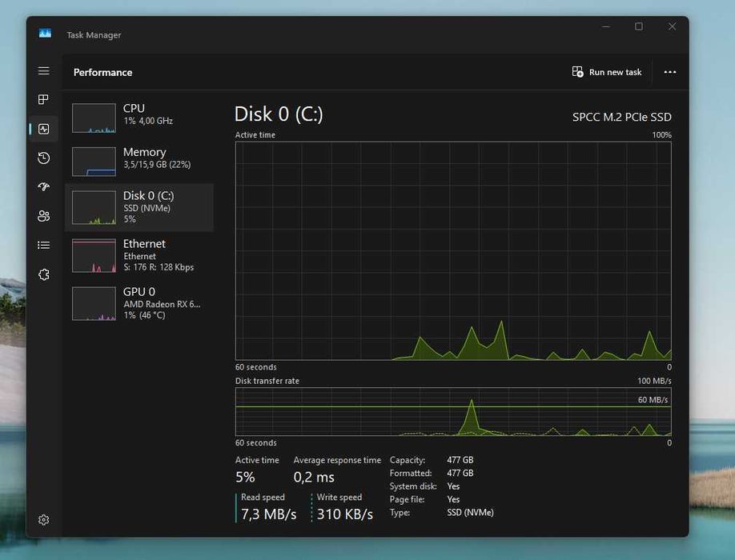Image resolution: width=735 pixels, height=560 pixels.
Task: Click the Formatted 477 GB value
Action: 460,473
